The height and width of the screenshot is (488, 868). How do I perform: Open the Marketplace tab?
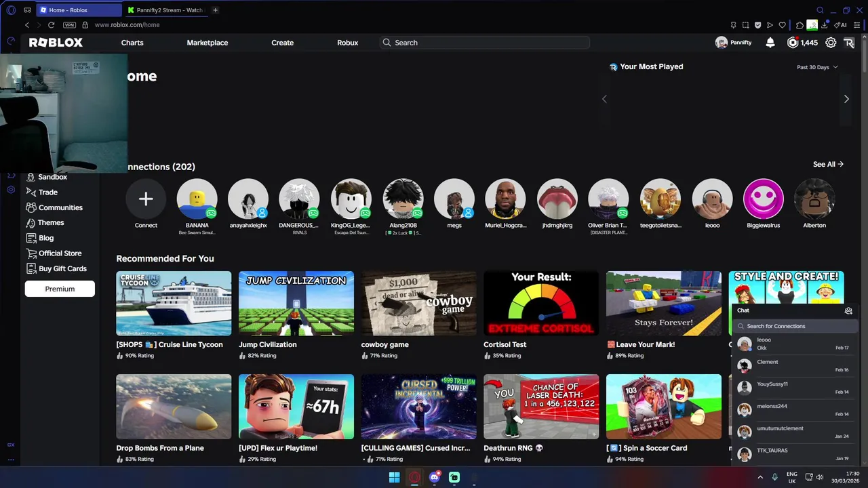pos(208,43)
